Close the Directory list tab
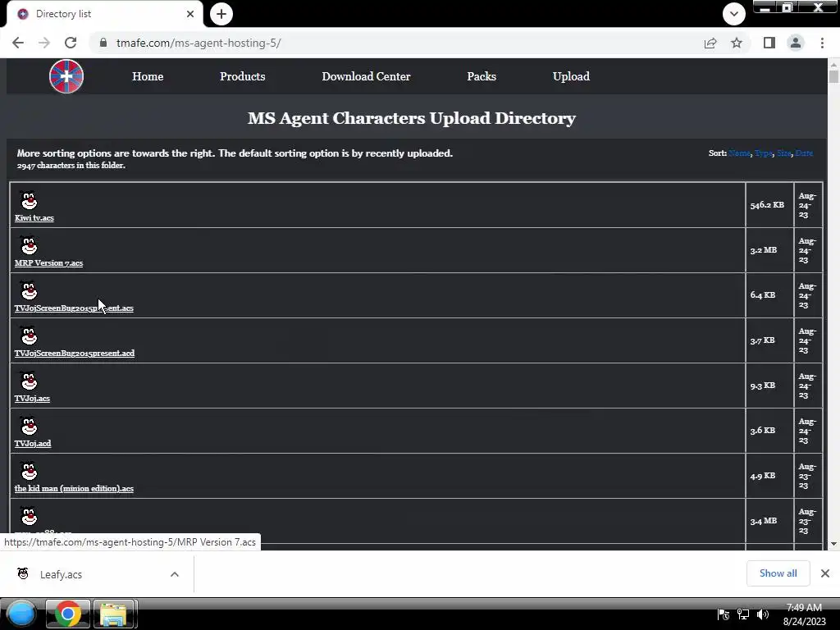 point(190,14)
